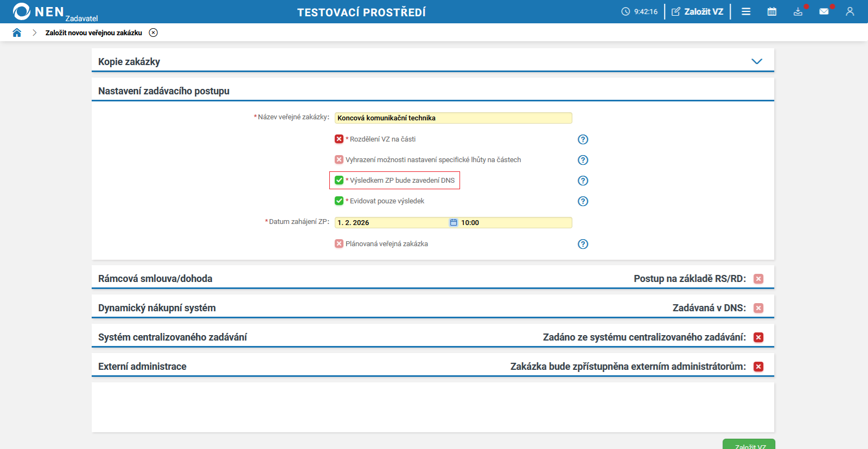Toggle Vyhrazení možnosti nastavení specifické lhůty checkbox
868x449 pixels.
coord(339,159)
